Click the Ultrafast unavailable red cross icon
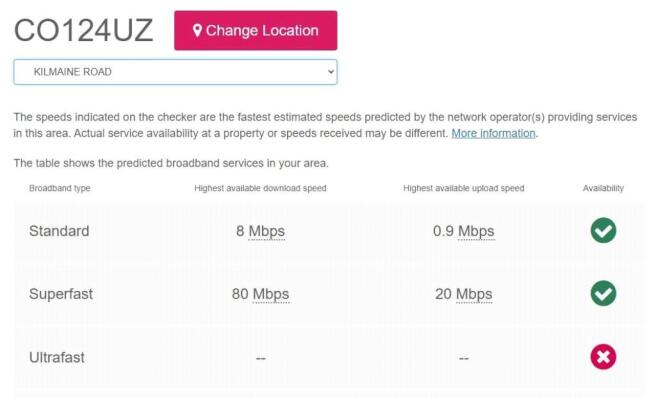This screenshot has height=398, width=656. pos(603,357)
